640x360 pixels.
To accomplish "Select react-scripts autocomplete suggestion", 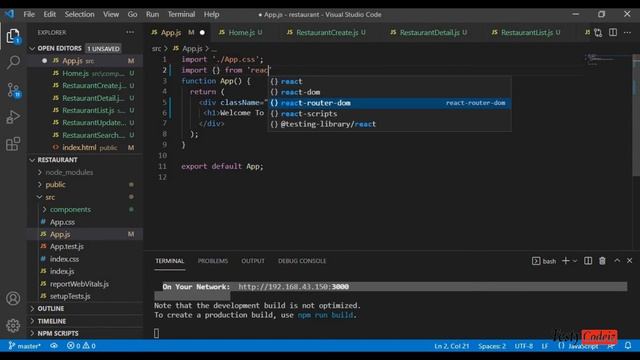I will [389, 113].
